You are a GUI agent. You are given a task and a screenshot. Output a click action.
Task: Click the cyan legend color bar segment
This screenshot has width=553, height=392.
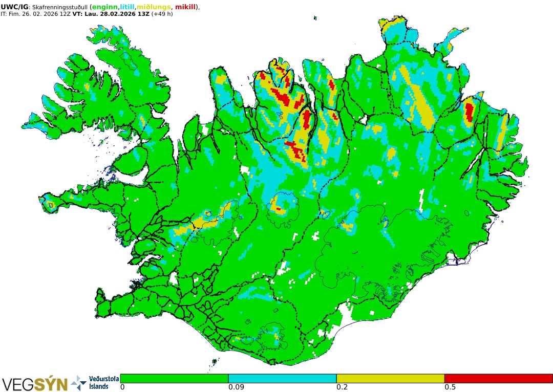(x=282, y=379)
